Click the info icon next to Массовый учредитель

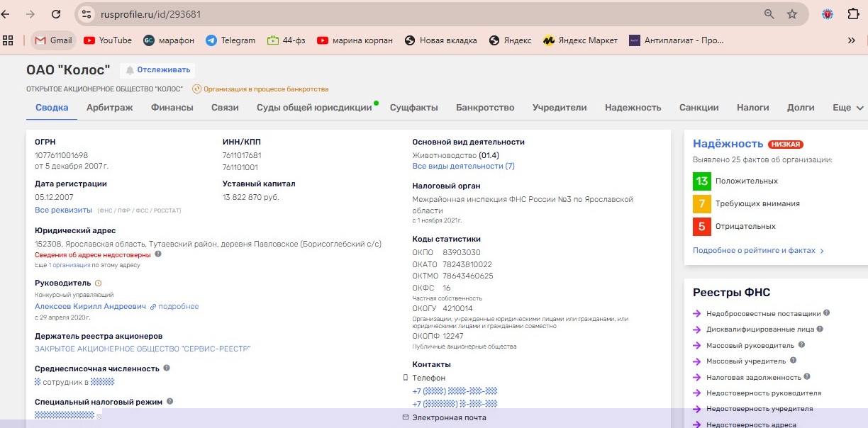click(791, 361)
